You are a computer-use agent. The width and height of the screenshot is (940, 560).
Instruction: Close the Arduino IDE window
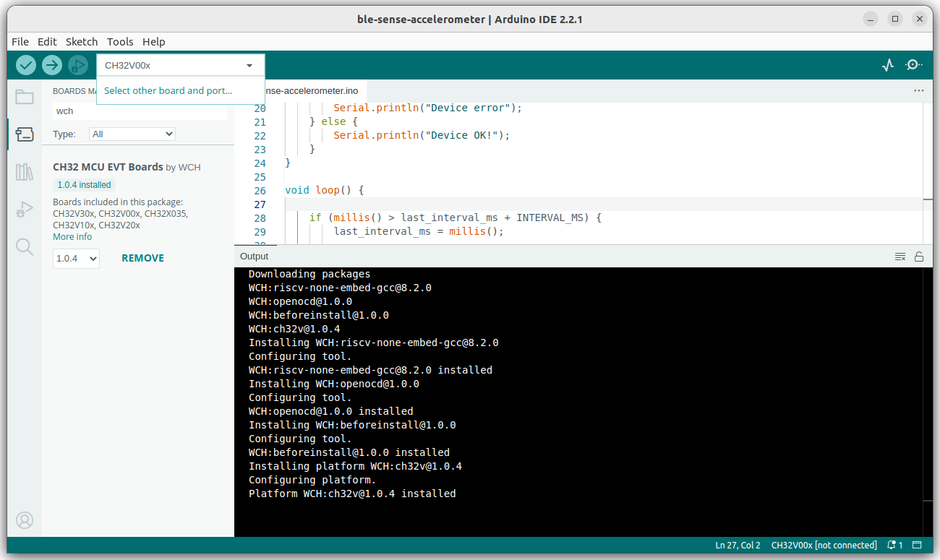coord(918,19)
